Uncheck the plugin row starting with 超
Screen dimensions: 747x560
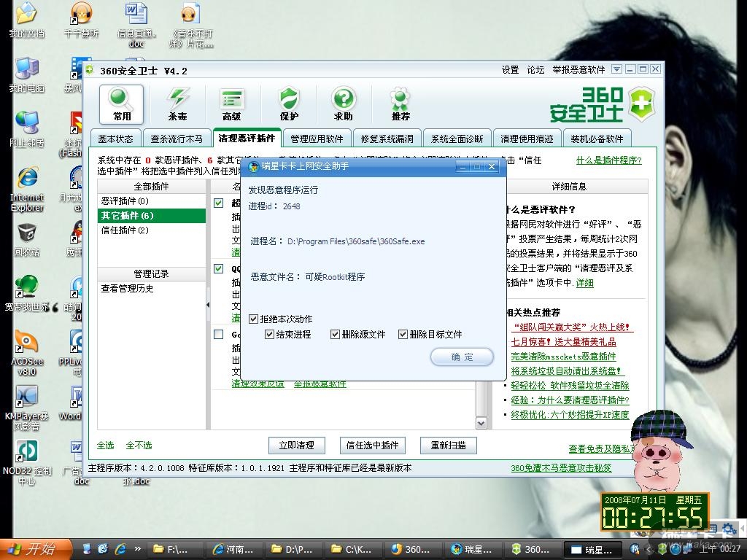point(219,203)
